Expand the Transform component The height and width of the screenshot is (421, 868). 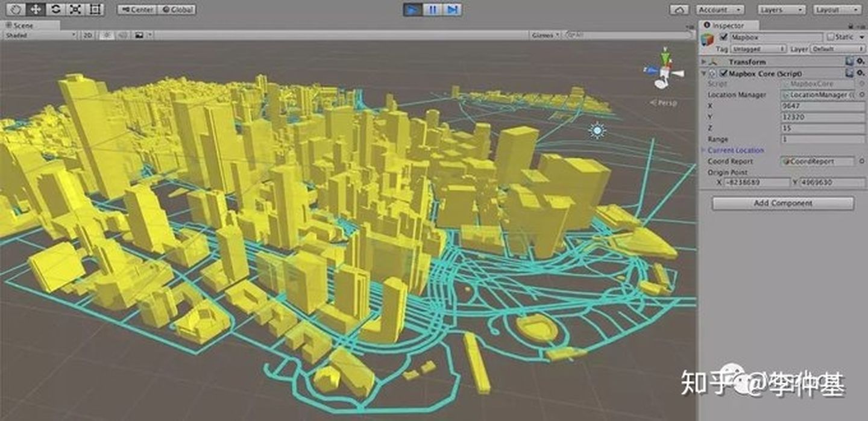(704, 61)
